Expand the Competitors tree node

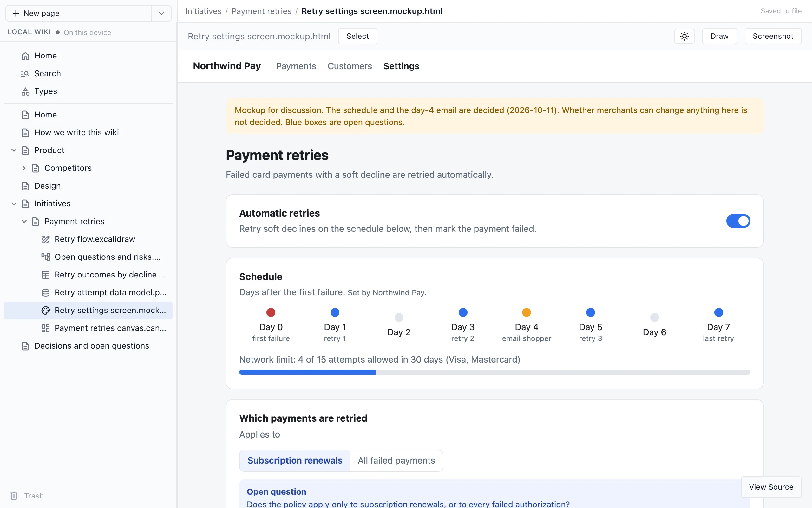pos(24,168)
